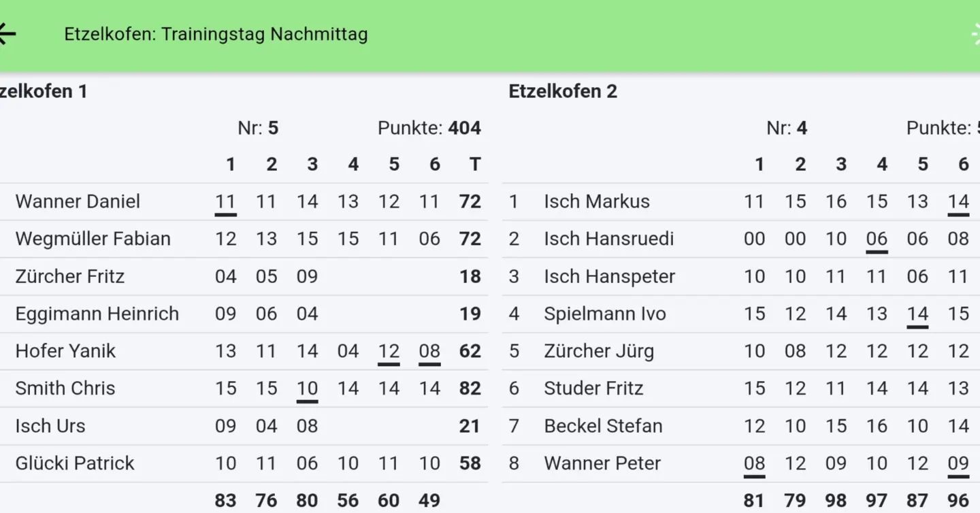Tap Isch Hansruedi's underlined 06 score

tap(877, 239)
